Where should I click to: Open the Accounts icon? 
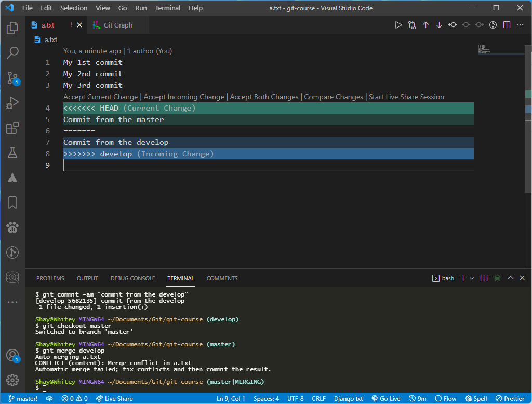12,356
